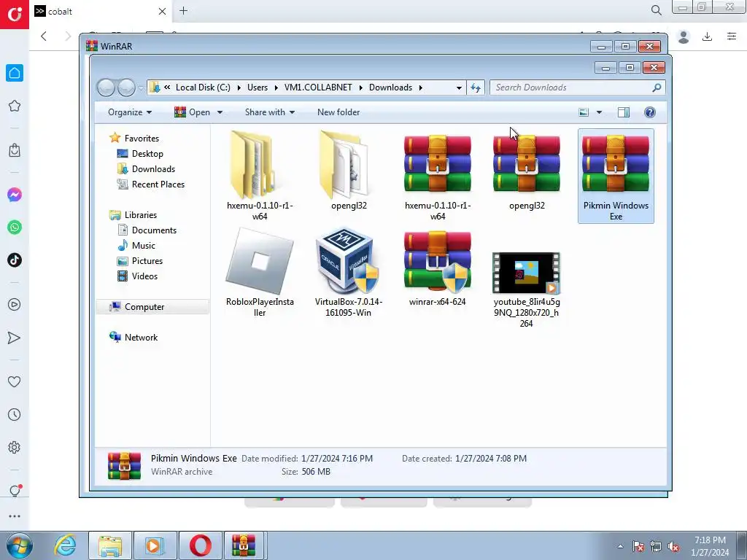
Task: Select Favorites in the navigation pane
Action: pyautogui.click(x=142, y=138)
